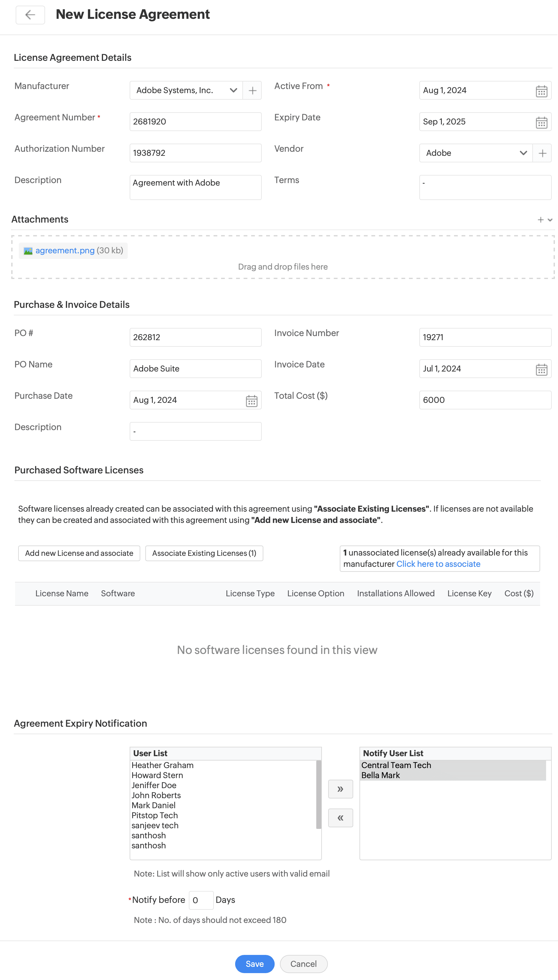Select Heather Graham in User List
558x980 pixels.
click(x=163, y=765)
